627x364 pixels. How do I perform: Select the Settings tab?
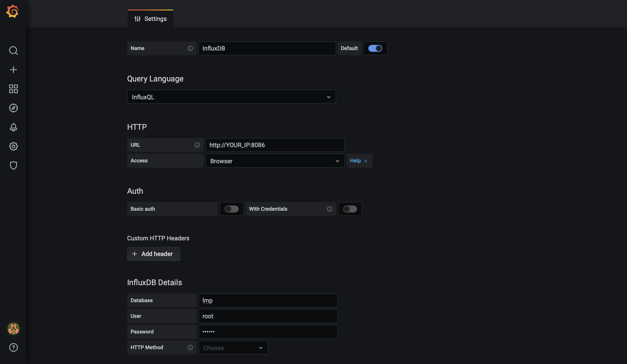[150, 19]
